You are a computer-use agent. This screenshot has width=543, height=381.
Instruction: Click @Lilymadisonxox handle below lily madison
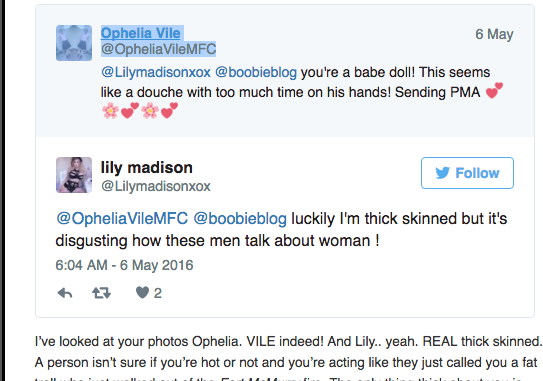click(x=156, y=186)
